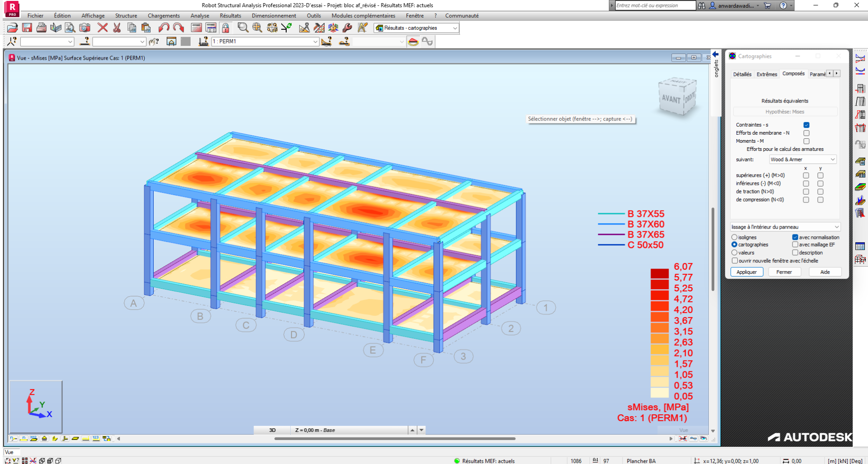This screenshot has height=464, width=868.
Task: Click the Undo arrow icon
Action: (164, 28)
